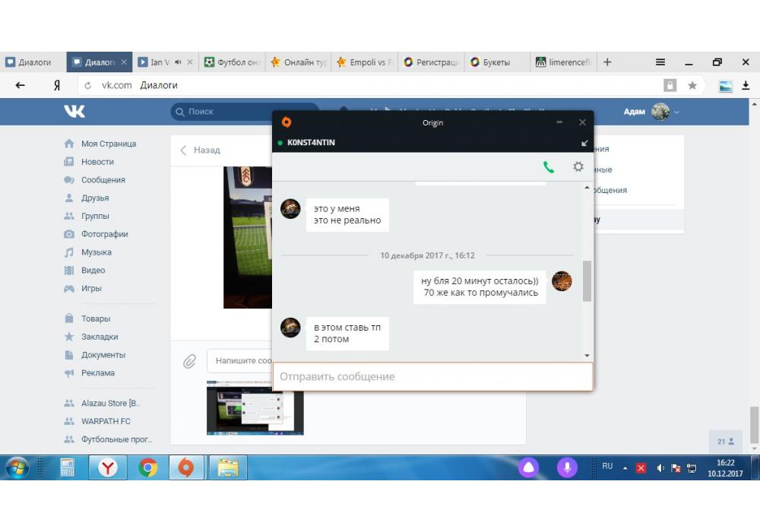Switch to the Онлайн тур browser tab

pos(298,62)
